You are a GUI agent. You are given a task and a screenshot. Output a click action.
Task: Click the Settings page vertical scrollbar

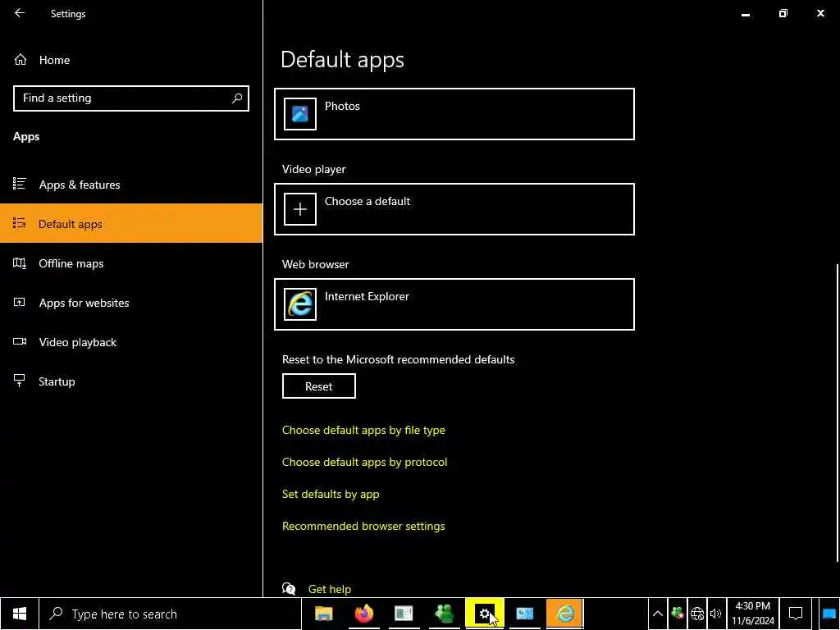[x=837, y=413]
